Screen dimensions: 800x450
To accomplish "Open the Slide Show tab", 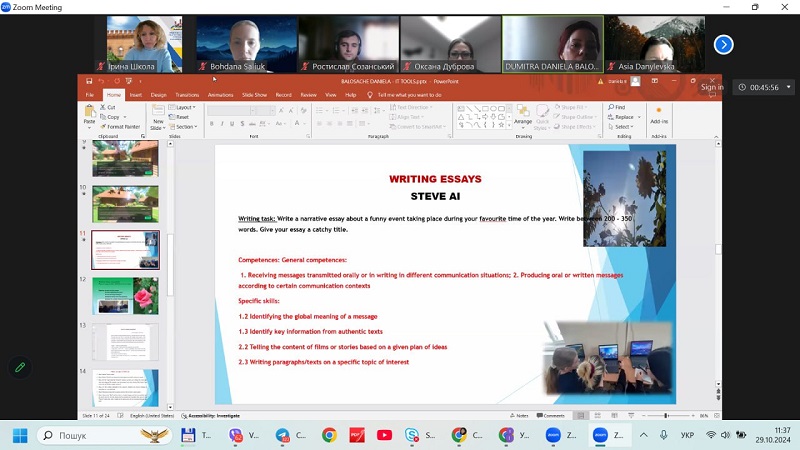I will pos(254,95).
